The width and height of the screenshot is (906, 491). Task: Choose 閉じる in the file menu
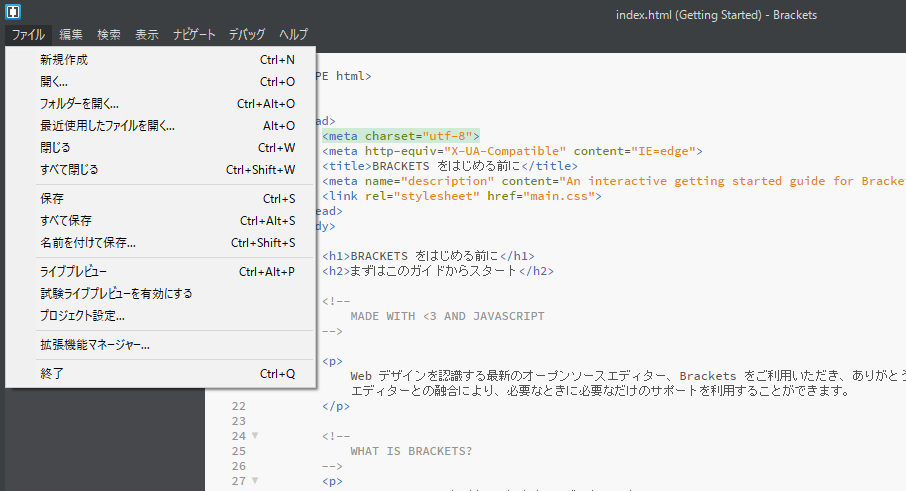coord(161,147)
